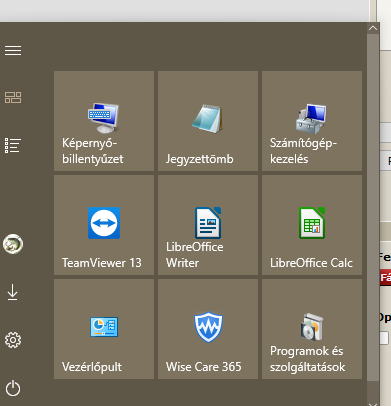Image resolution: width=391 pixels, height=406 pixels.
Task: Show pinned tiles view
Action: pos(13,98)
